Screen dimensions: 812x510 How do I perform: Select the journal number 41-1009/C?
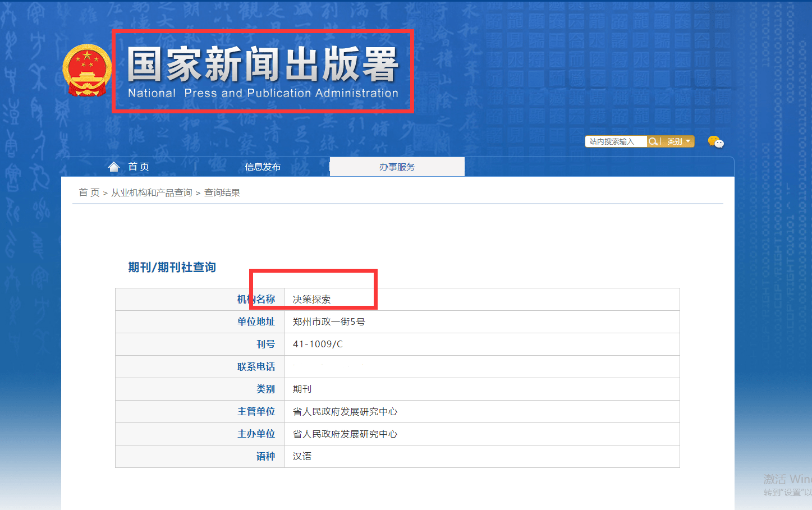point(318,344)
